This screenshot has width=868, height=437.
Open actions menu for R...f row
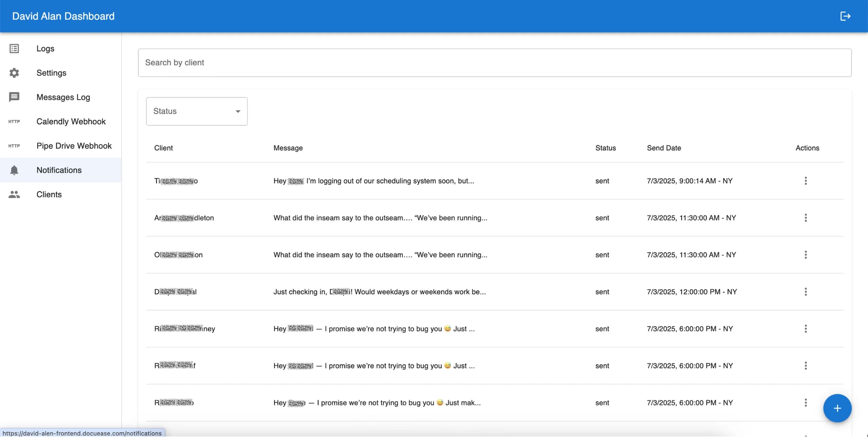[806, 366]
